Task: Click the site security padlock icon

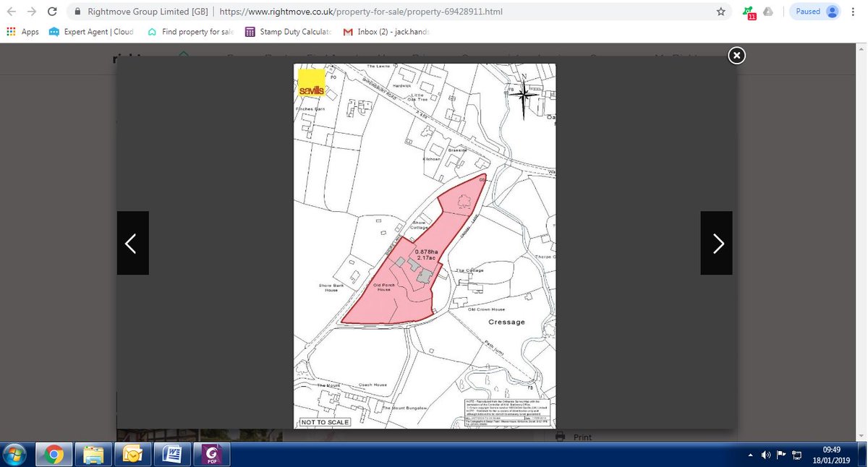Action: (77, 12)
